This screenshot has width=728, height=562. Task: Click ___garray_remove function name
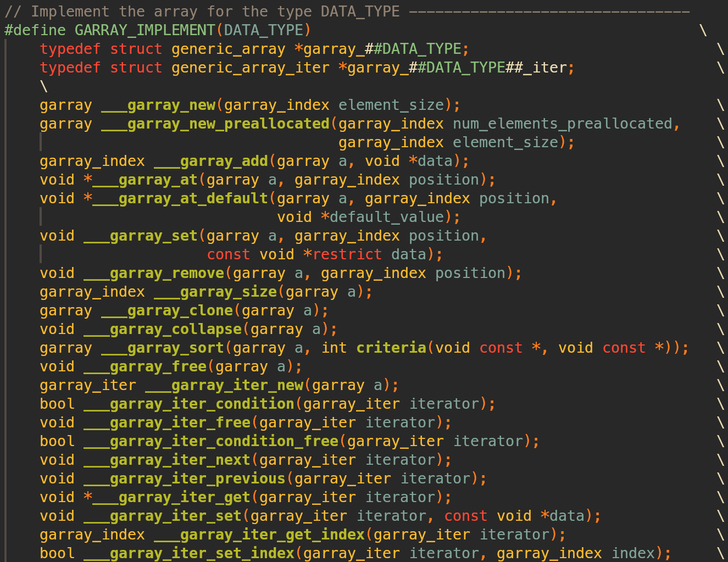coord(154,273)
